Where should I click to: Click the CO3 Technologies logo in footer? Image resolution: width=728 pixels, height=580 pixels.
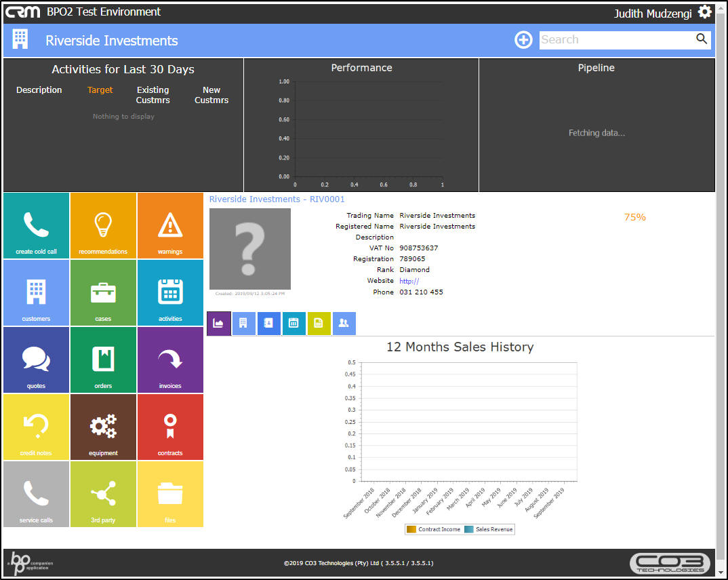[670, 563]
